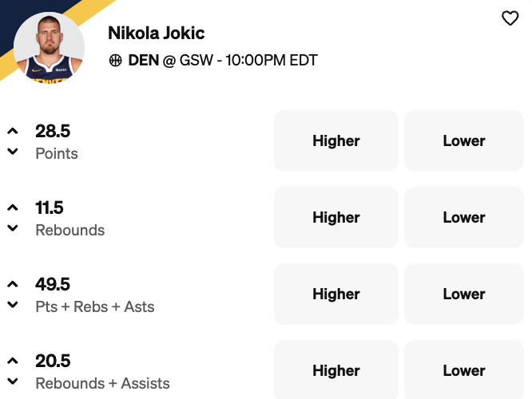Lower the Rebounds line using down chevron
Image resolution: width=532 pixels, height=399 pixels.
(13, 227)
